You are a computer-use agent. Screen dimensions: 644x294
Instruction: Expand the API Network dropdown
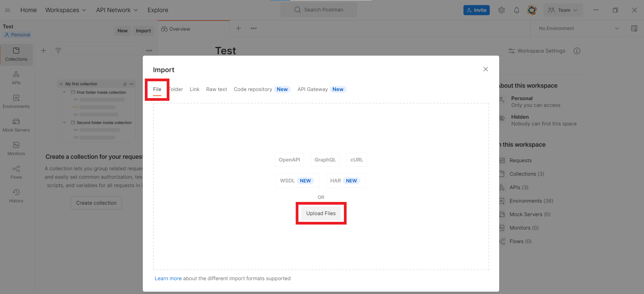pos(117,10)
